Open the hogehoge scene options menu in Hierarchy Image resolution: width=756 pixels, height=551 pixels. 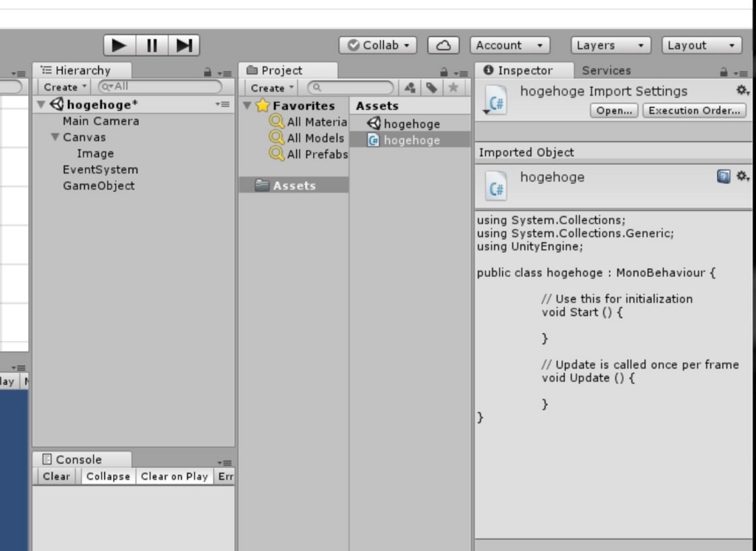click(x=222, y=104)
